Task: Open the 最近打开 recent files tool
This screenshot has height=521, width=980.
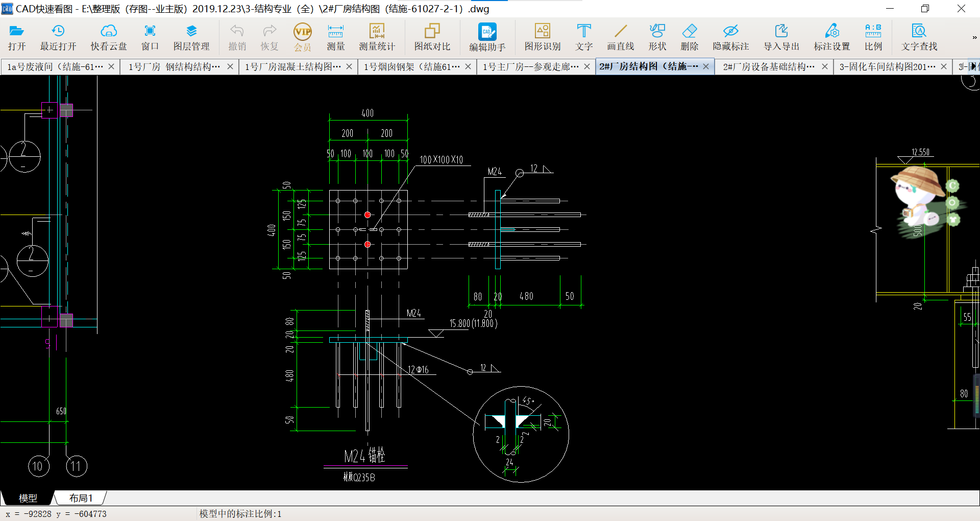Action: tap(58, 37)
